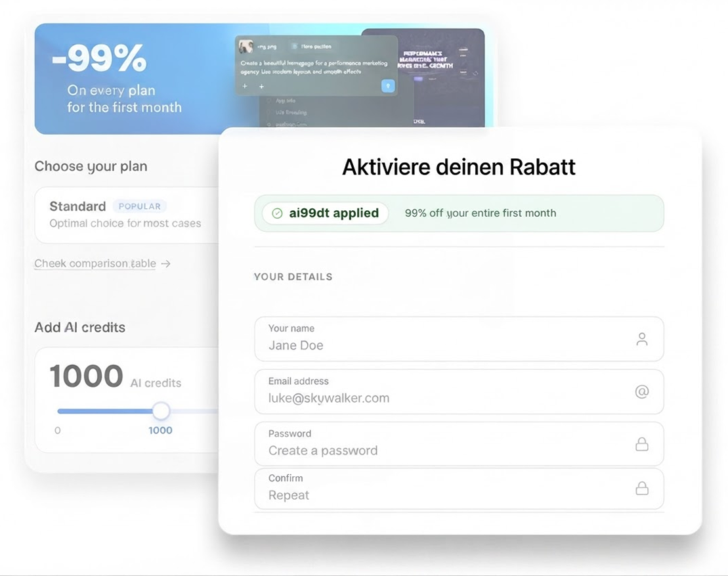The width and height of the screenshot is (728, 576).
Task: Click the 1000 label under the slider
Action: (160, 430)
